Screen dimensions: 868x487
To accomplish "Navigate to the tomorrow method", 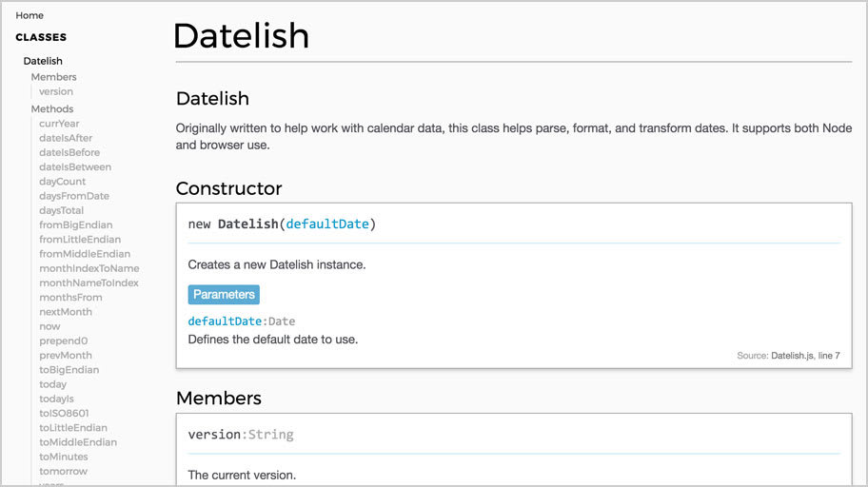I will tap(63, 471).
